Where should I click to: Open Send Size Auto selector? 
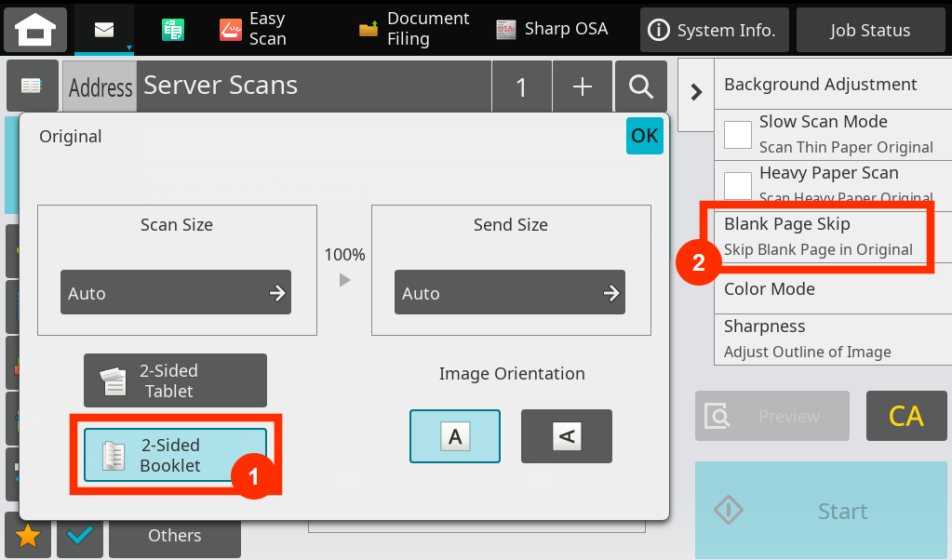point(509,293)
